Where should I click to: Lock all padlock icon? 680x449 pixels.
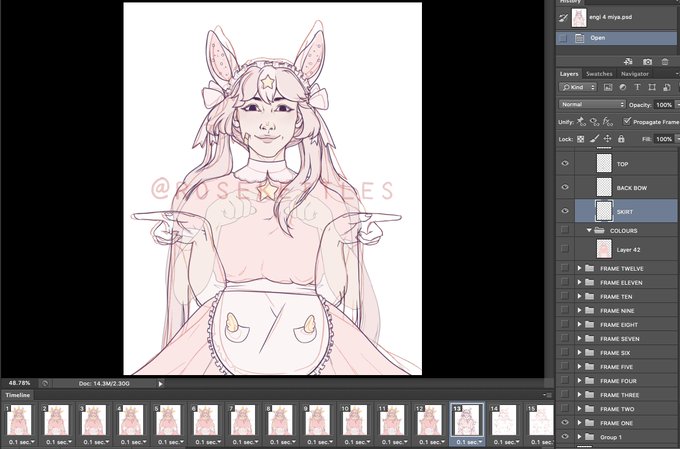[x=621, y=139]
